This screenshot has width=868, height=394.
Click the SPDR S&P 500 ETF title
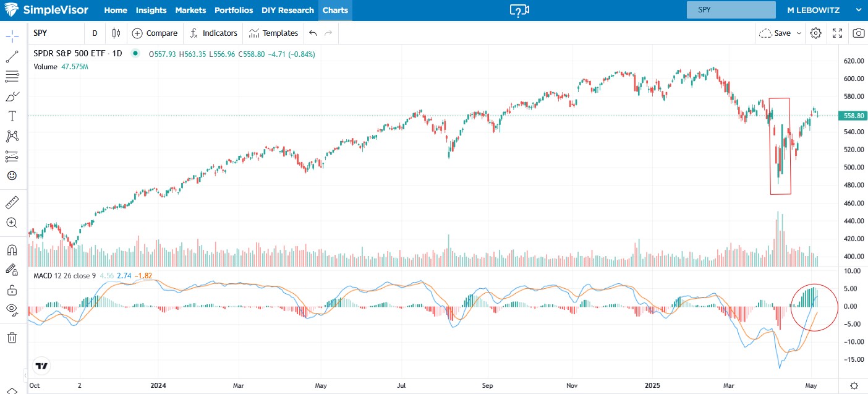click(x=69, y=54)
